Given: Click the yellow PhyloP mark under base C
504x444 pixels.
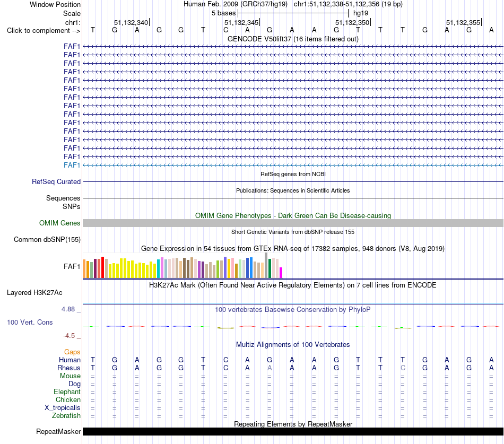Looking at the screenshot, I should point(226,328).
